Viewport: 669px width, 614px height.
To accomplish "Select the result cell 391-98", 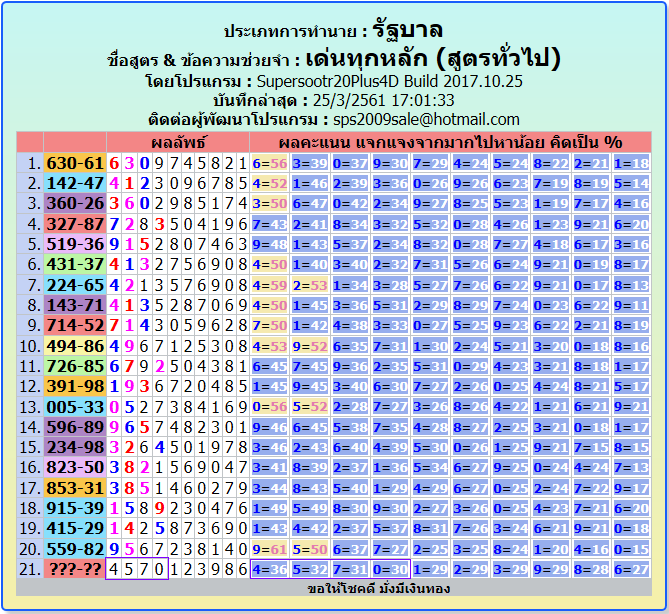I will coord(75,387).
